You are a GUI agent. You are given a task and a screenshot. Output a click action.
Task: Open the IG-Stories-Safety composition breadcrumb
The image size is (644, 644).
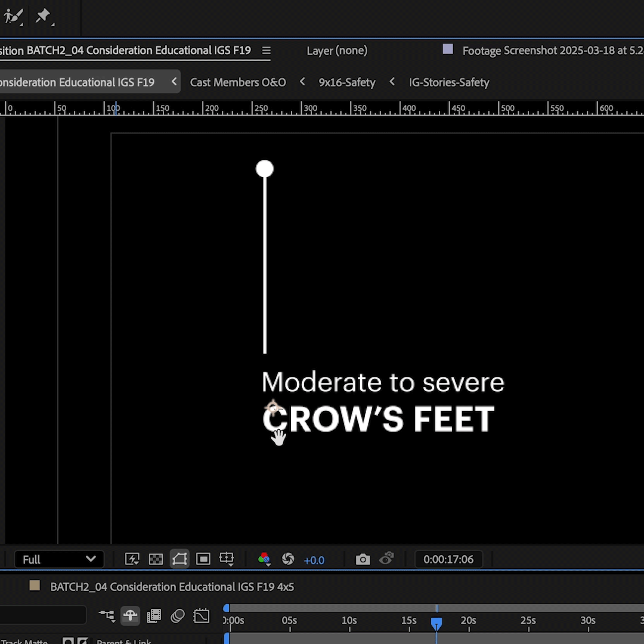[x=449, y=82]
